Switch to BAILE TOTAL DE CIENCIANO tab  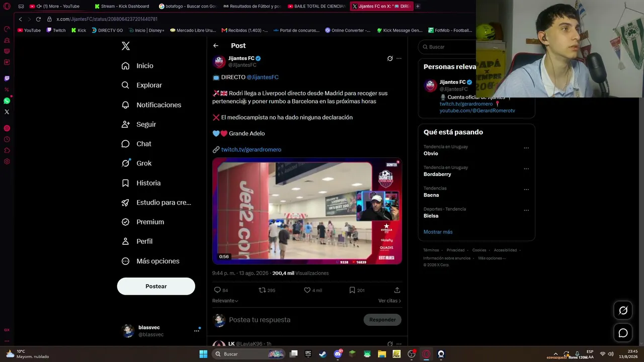coord(316,7)
